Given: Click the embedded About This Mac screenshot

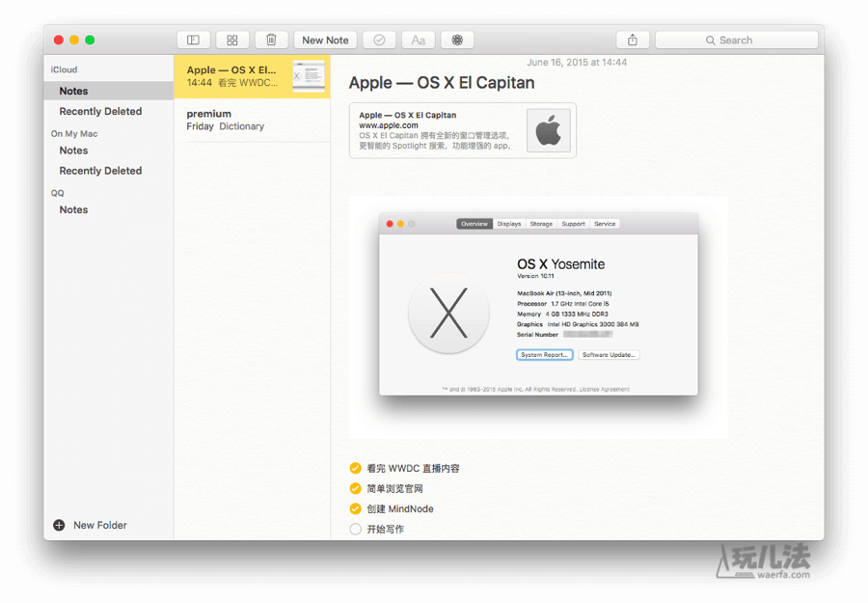Looking at the screenshot, I should pyautogui.click(x=538, y=316).
